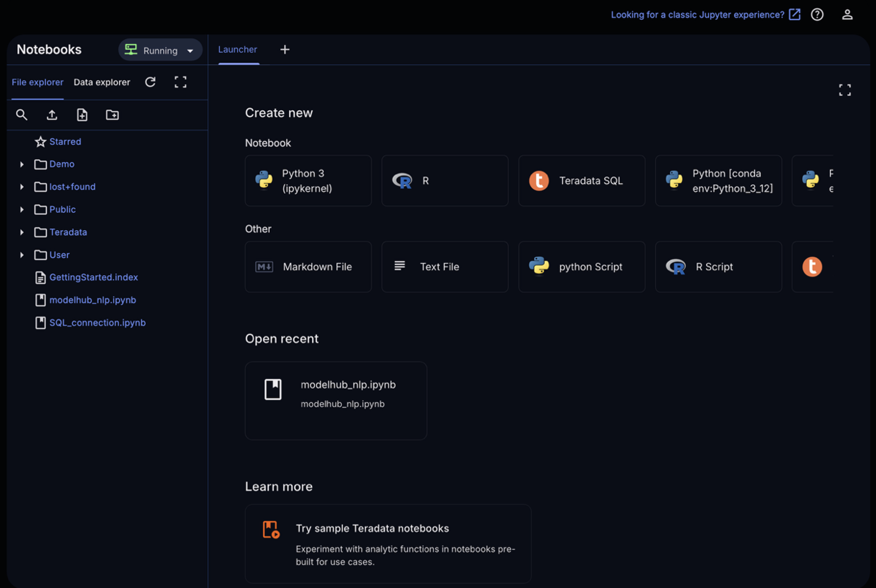Open modelhub_nlp.ipynb in the file tree

[x=93, y=300]
